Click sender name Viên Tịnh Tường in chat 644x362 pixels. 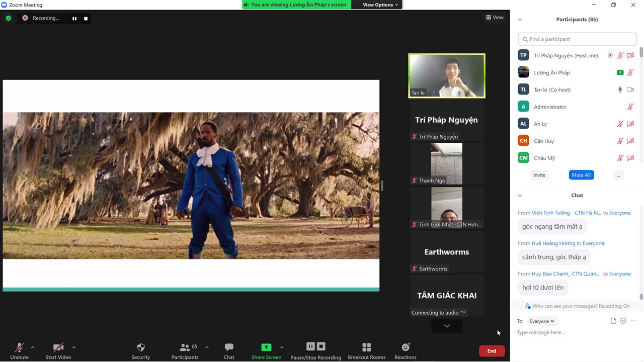pos(567,213)
